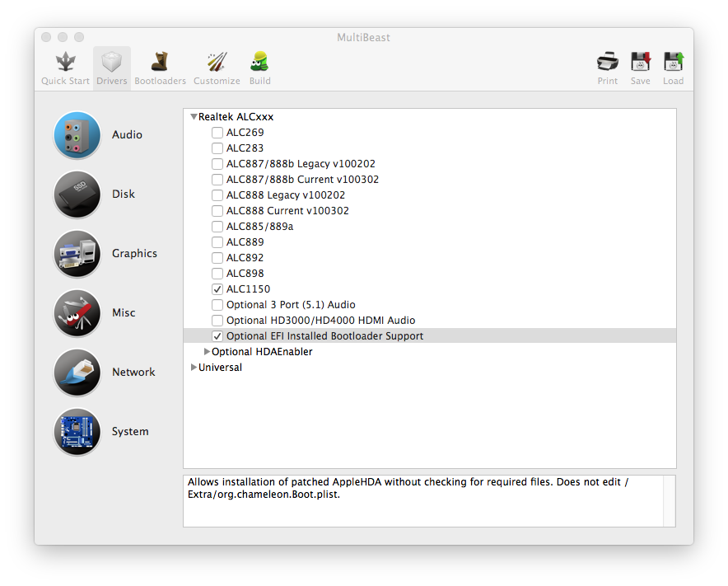Click the Network sidebar label
The height and width of the screenshot is (586, 728).
coord(133,373)
